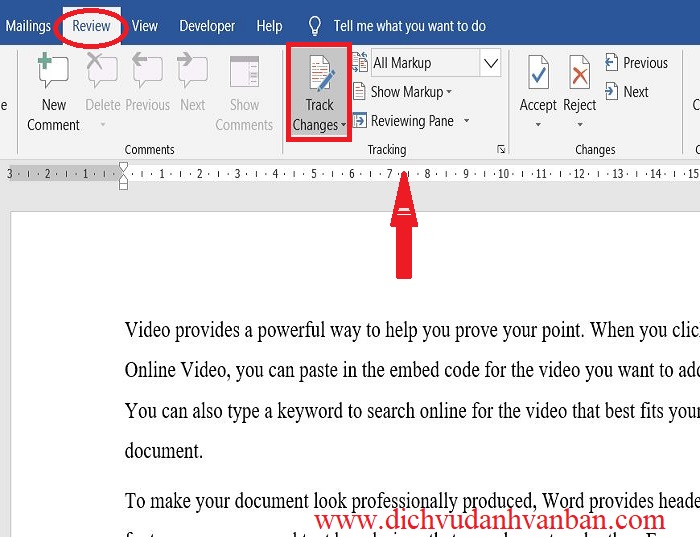Click the Reviewing Pane icon
Screen dimensions: 700x537
(x=359, y=121)
